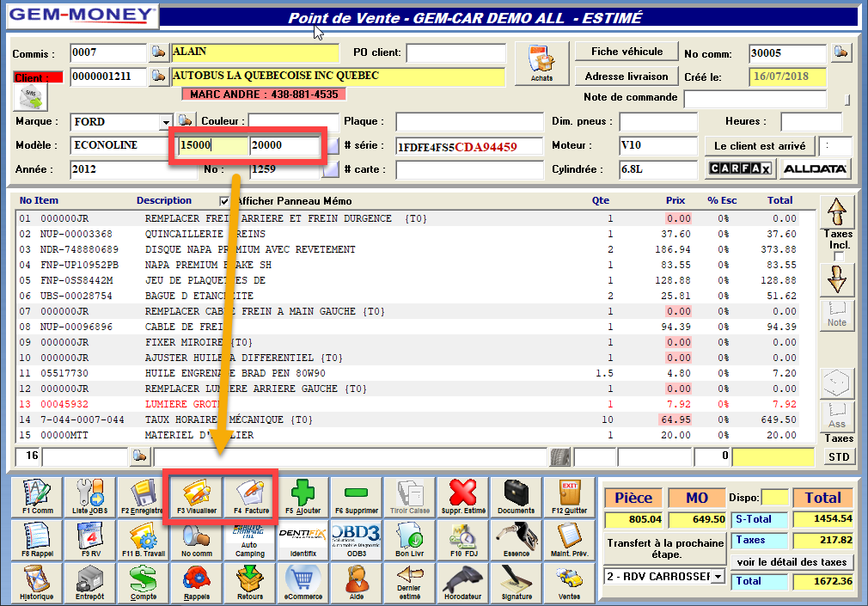Screen dimensions: 868x606
Task: Process Retours returns
Action: click(250, 582)
